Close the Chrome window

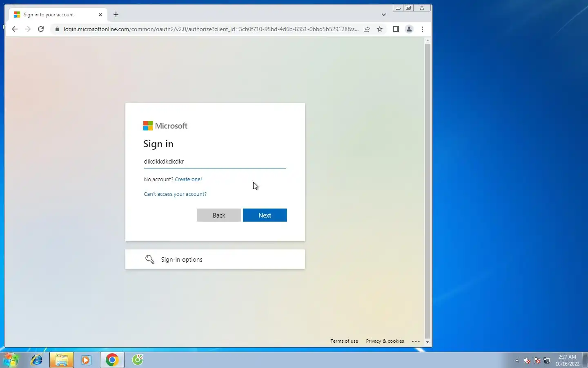coord(422,8)
